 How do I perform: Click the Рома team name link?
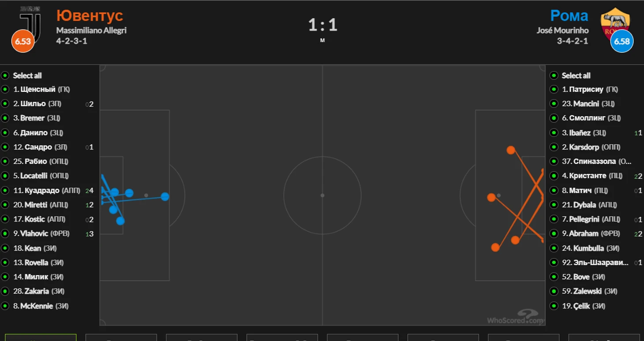point(569,15)
